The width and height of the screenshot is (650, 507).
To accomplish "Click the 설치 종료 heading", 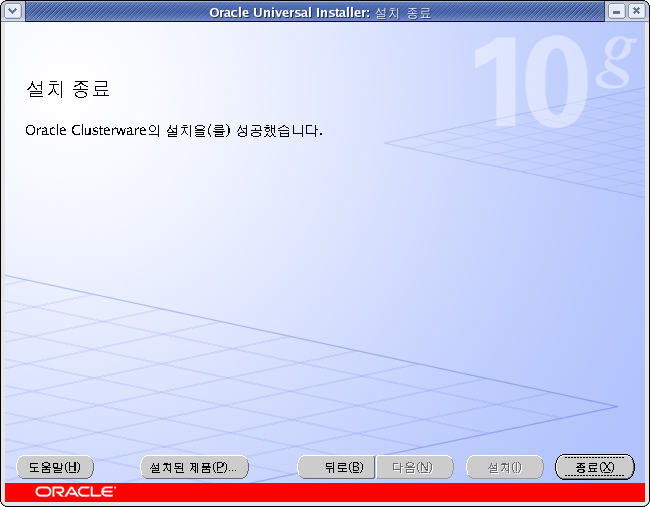I will (x=68, y=88).
